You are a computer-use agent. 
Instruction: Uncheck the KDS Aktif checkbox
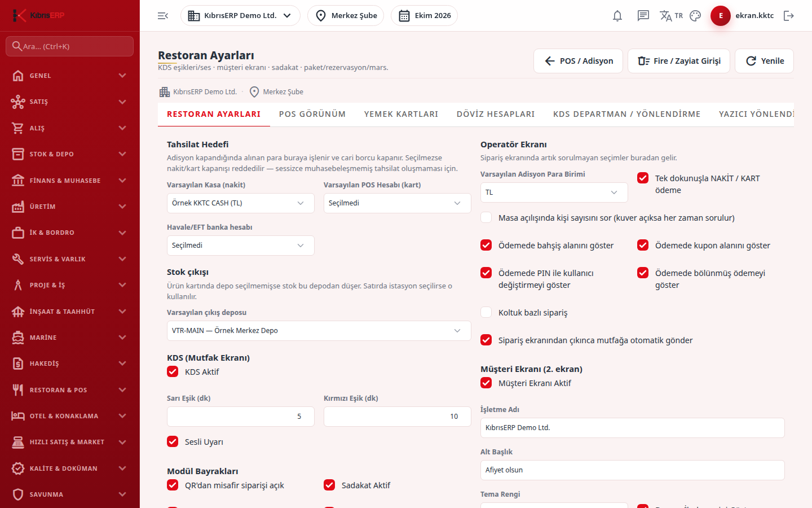pos(173,371)
